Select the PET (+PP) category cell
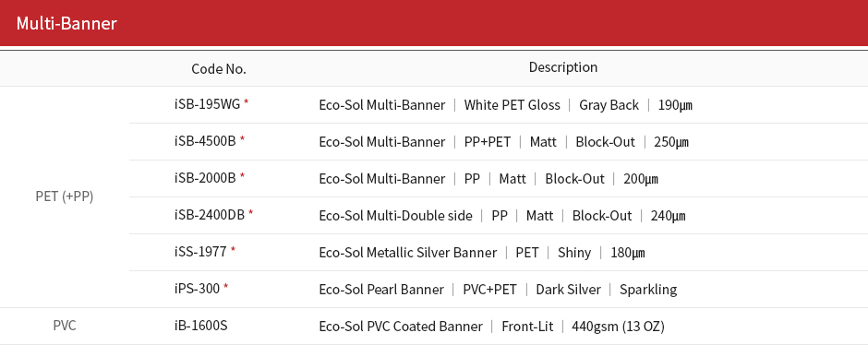Image resolution: width=868 pixels, height=345 pixels. click(65, 196)
